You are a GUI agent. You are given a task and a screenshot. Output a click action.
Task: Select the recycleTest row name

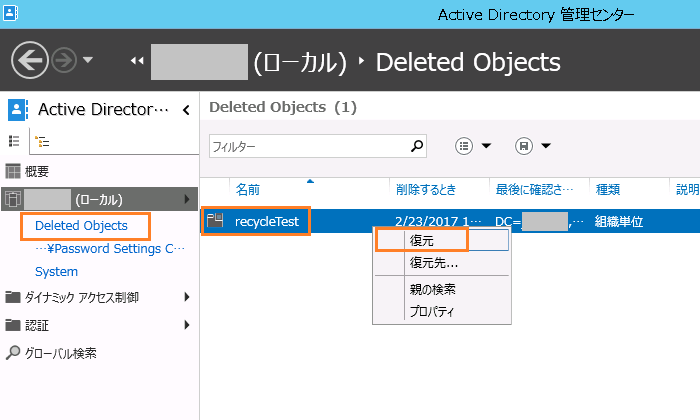(267, 221)
